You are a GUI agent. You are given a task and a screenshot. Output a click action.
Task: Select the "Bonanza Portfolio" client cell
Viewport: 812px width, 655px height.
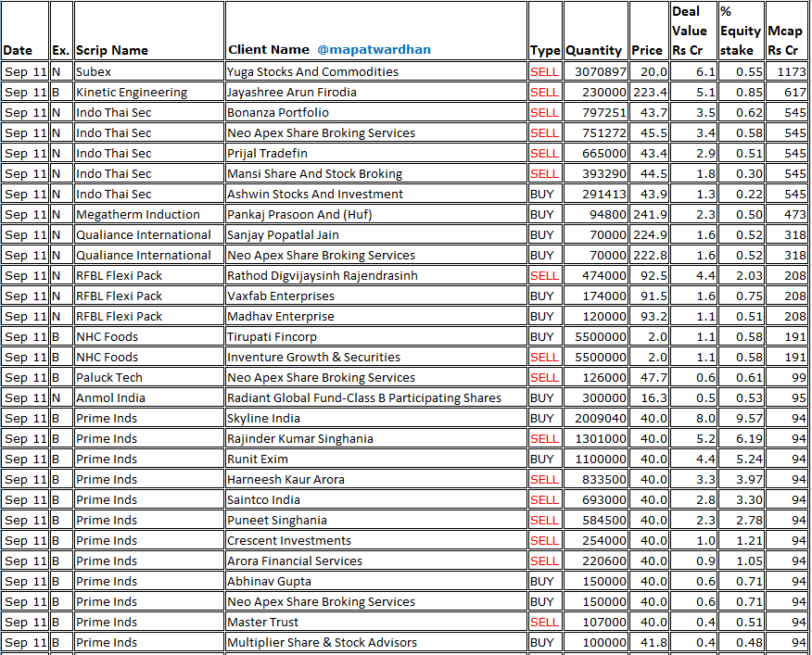coord(376,112)
